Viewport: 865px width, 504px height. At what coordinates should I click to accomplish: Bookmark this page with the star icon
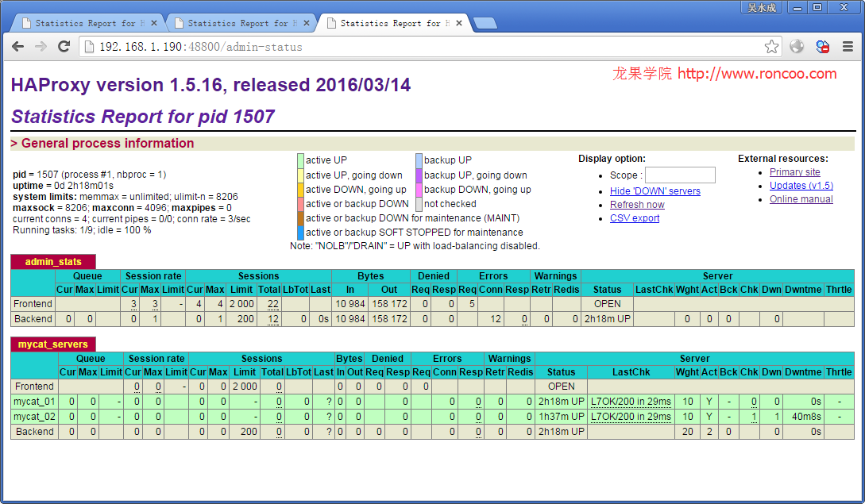pyautogui.click(x=771, y=47)
